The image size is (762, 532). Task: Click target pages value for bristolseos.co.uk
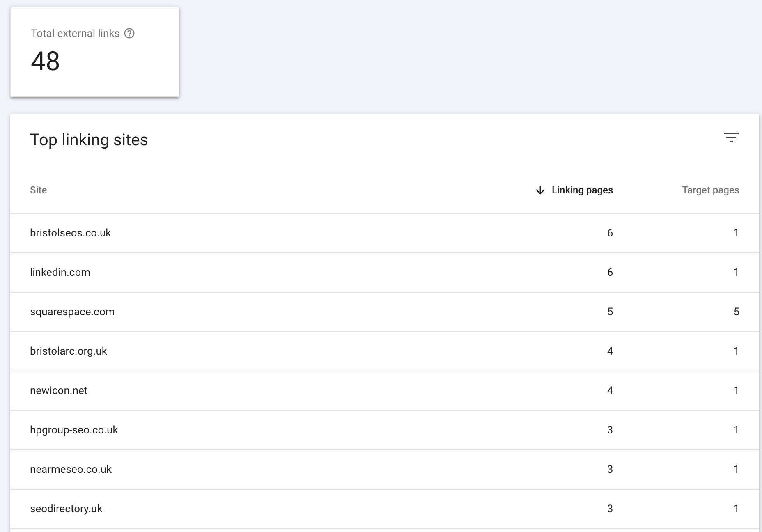[x=736, y=233]
